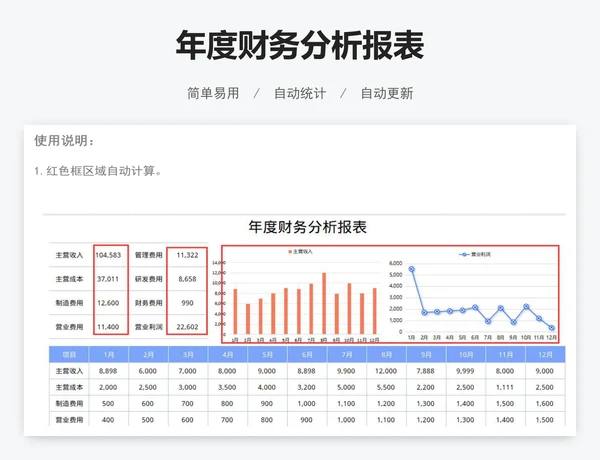Select the 制造费用 row cell 500 under 1月

tap(108, 403)
